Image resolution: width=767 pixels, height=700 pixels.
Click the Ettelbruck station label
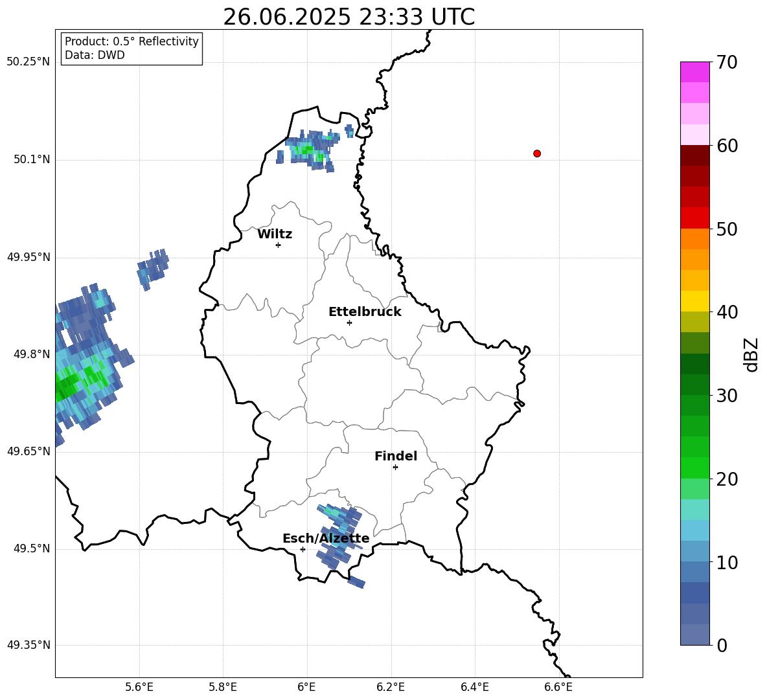coord(365,312)
